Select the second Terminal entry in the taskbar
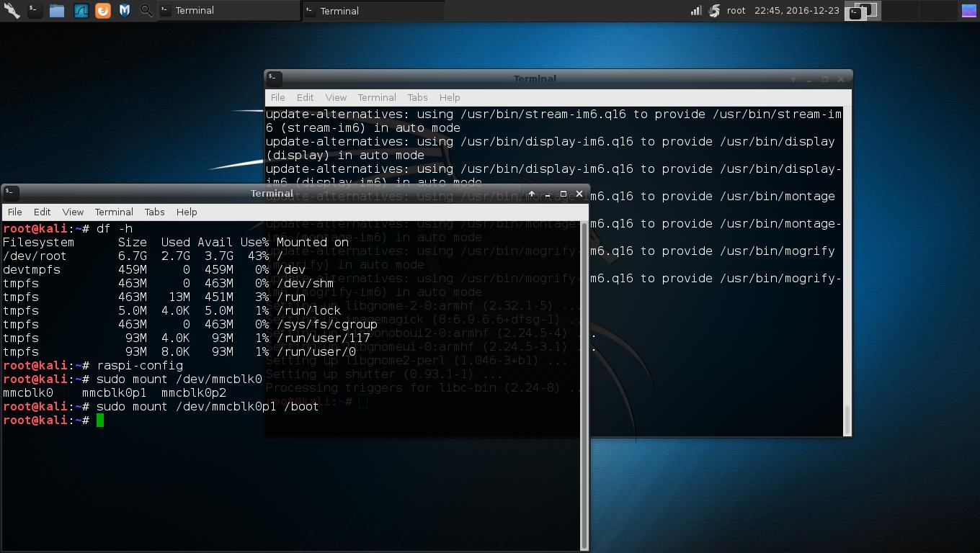The width and height of the screenshot is (980, 553). [371, 10]
